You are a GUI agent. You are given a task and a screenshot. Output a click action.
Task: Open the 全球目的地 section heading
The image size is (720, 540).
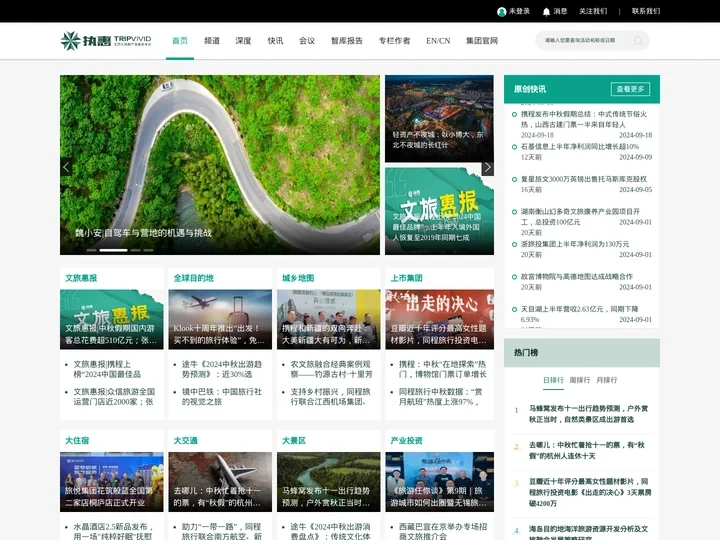tap(194, 278)
